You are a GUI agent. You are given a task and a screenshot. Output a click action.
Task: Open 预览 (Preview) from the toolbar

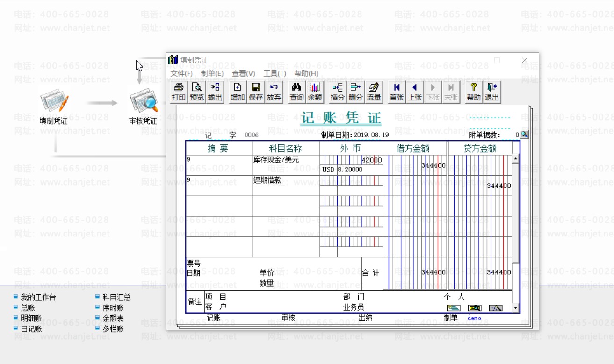click(x=197, y=92)
